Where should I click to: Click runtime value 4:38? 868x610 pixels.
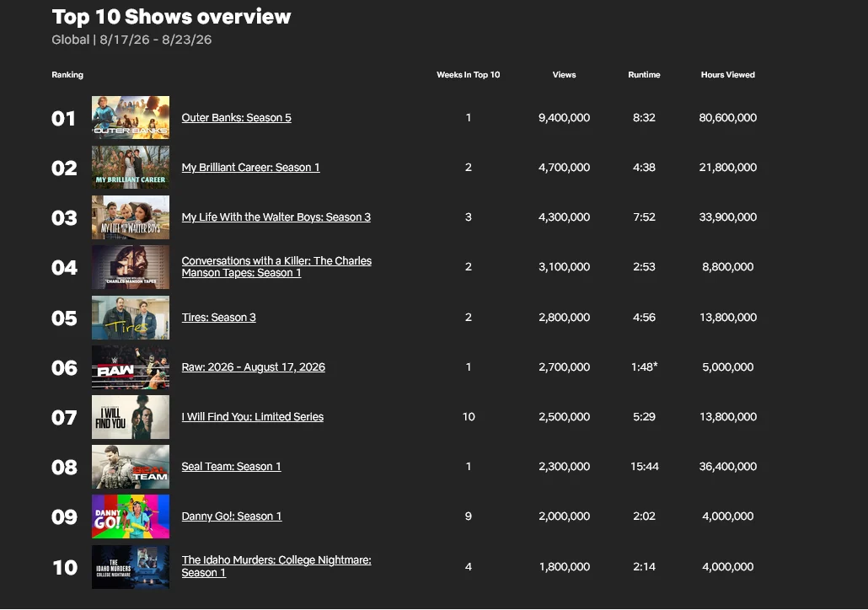click(644, 167)
